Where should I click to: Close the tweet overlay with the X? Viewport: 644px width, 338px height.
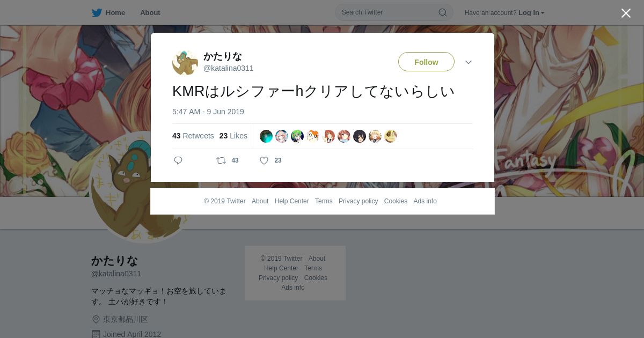click(626, 13)
